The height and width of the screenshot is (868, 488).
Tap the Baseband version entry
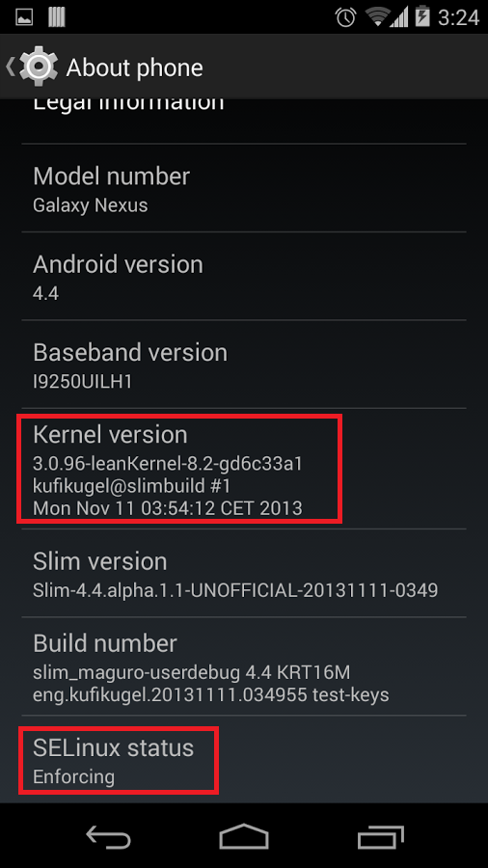coord(244,365)
